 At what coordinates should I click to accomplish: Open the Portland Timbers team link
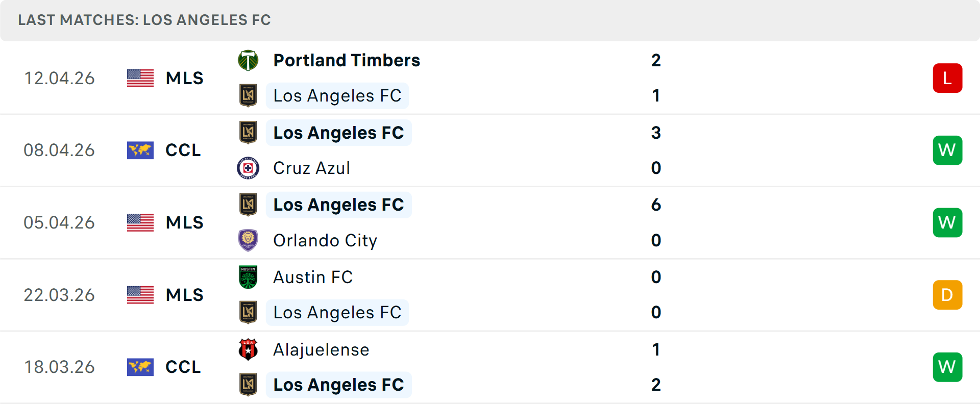[x=347, y=60]
